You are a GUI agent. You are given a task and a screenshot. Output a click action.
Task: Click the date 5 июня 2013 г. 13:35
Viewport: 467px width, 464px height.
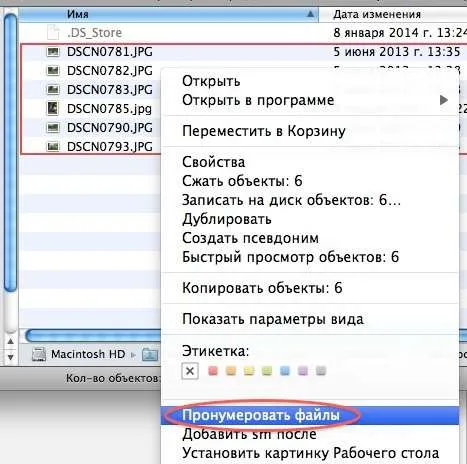[x=397, y=52]
